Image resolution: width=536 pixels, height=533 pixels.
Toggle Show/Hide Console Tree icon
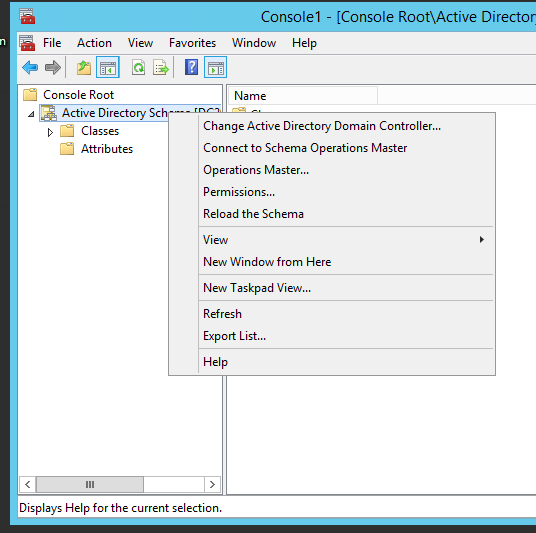pyautogui.click(x=108, y=67)
